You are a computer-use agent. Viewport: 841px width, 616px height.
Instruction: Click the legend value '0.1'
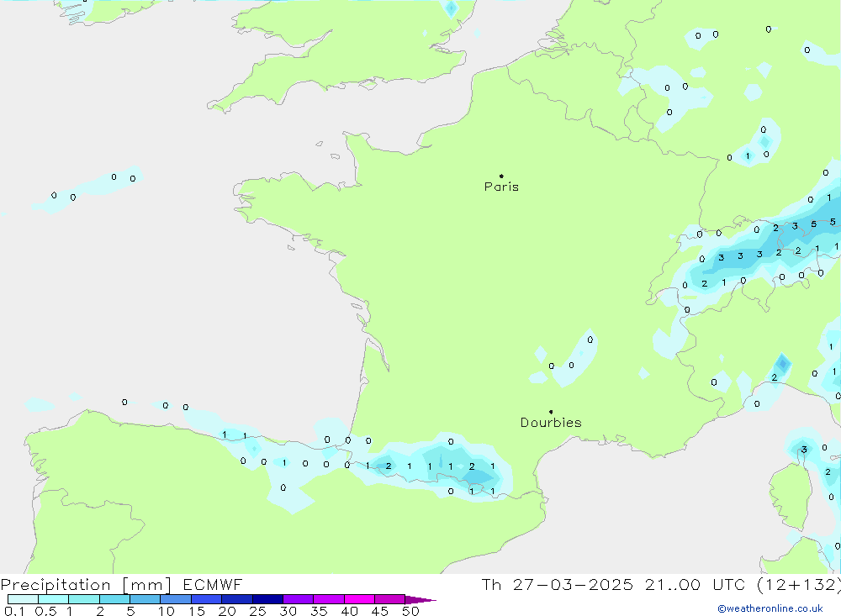tap(14, 611)
